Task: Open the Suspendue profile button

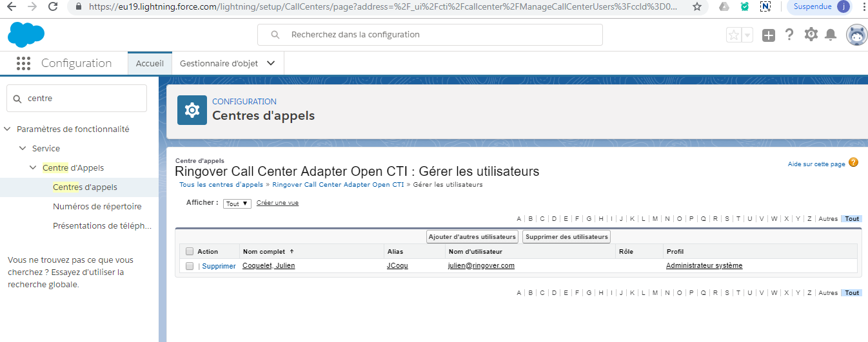Action: (x=819, y=7)
